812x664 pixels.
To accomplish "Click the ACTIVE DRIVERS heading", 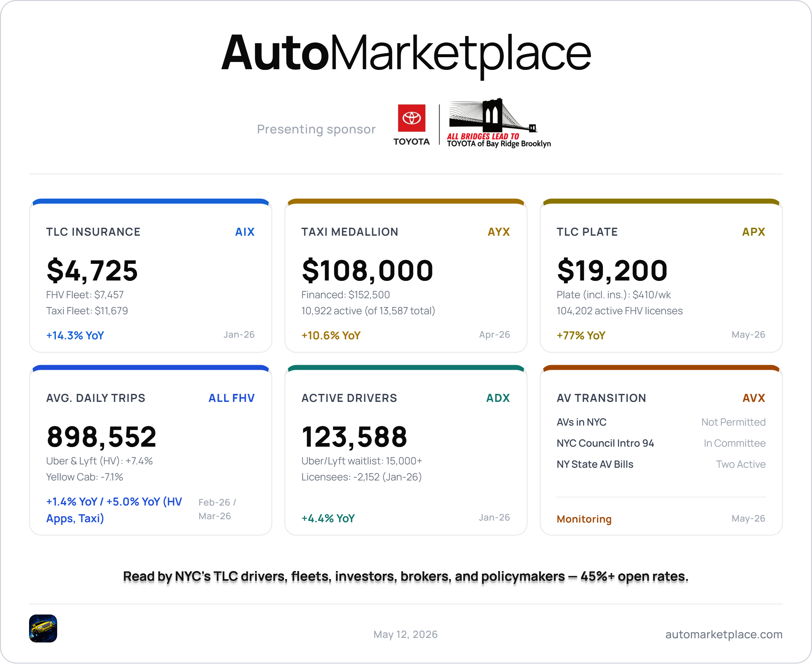I will [350, 398].
